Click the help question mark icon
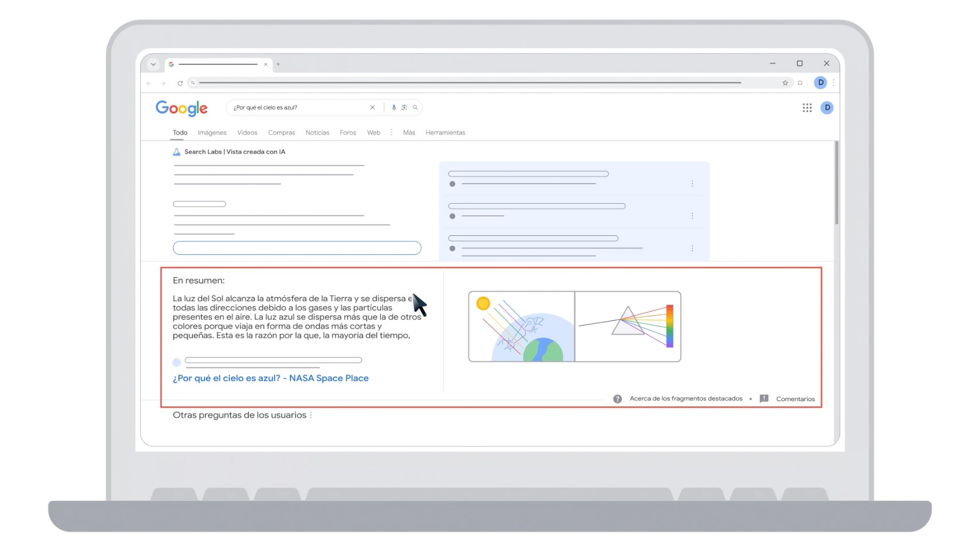 click(617, 398)
